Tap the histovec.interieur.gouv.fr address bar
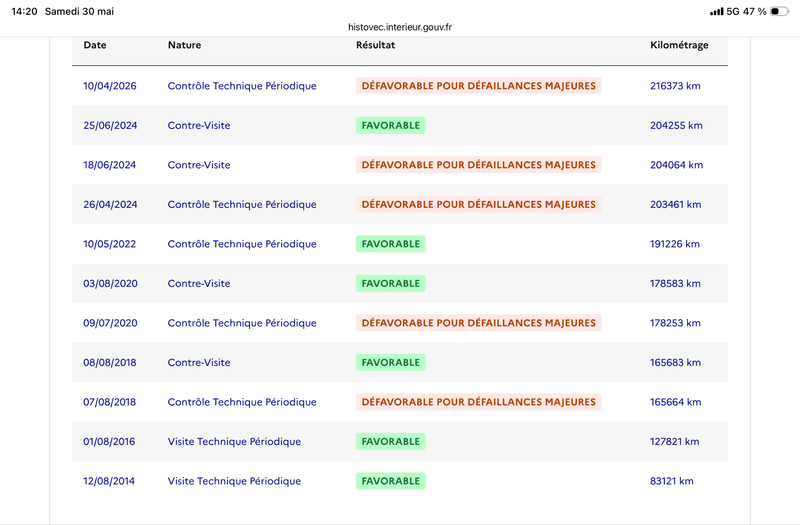 pos(400,27)
